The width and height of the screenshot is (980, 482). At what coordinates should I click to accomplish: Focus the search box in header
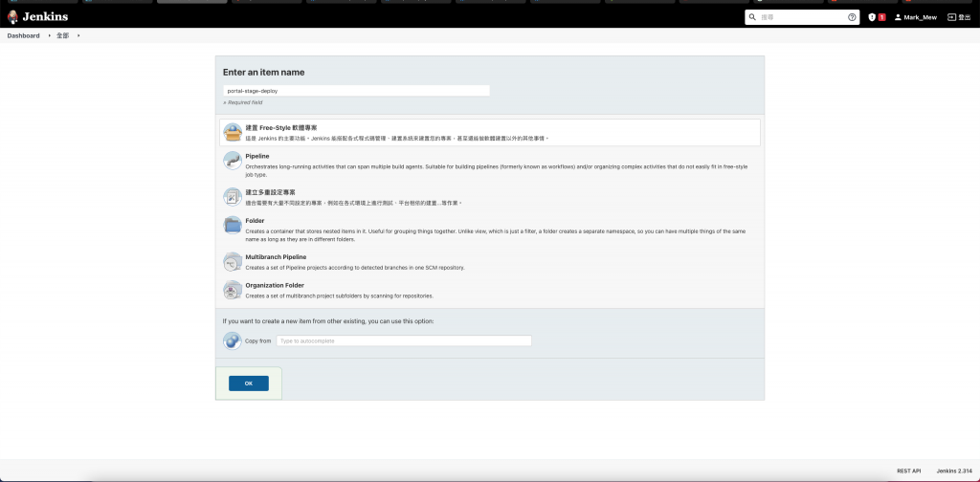[x=803, y=17]
